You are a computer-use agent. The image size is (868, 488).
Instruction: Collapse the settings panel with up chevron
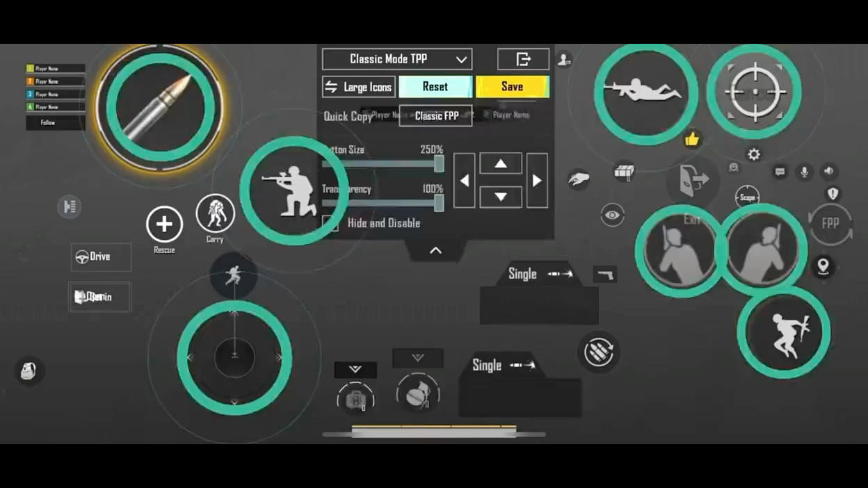point(435,250)
